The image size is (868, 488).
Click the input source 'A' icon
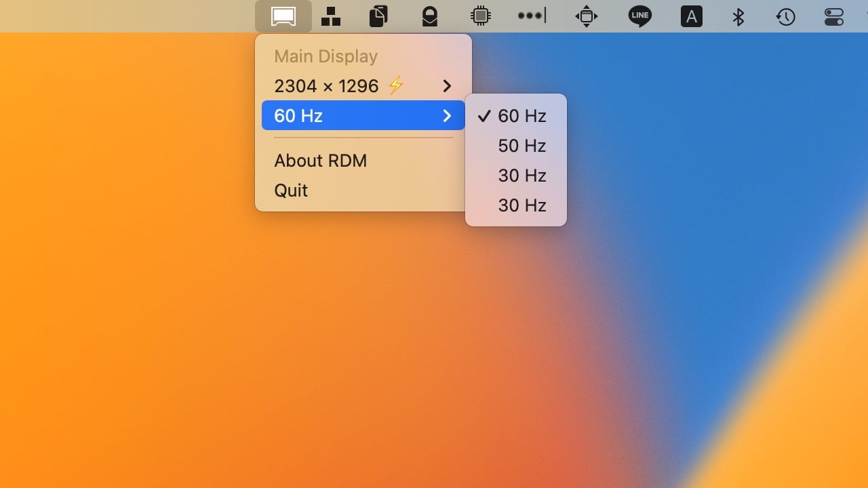click(x=691, y=16)
